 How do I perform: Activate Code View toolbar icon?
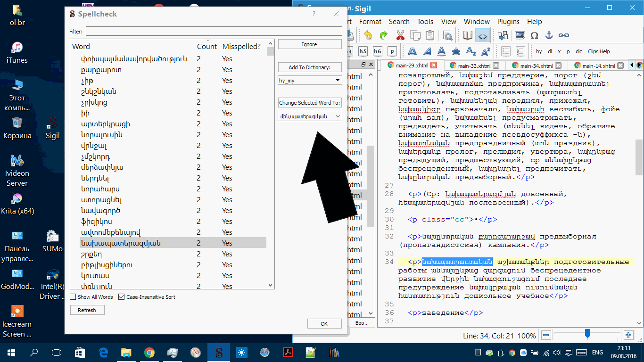(x=482, y=35)
